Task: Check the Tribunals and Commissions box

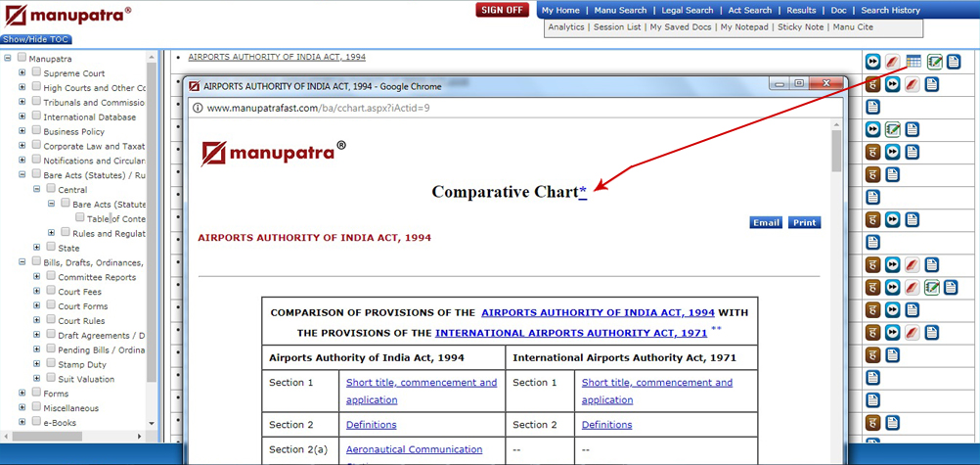Action: 36,102
